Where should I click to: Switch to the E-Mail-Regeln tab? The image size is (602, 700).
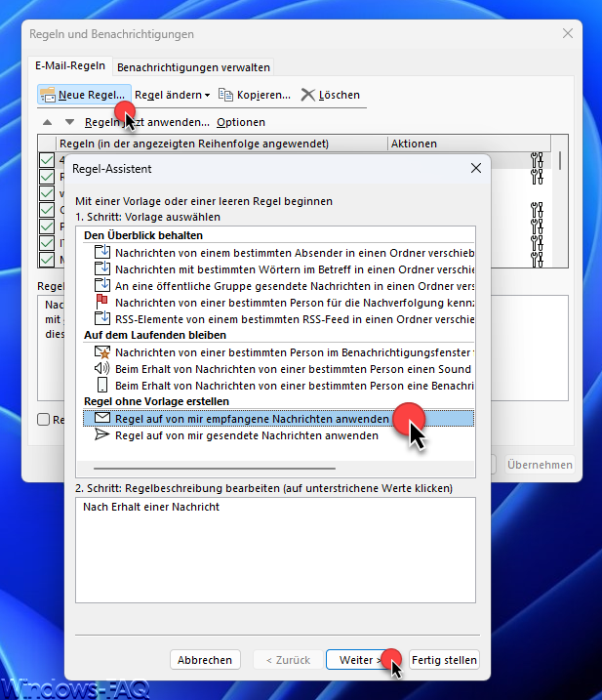(x=70, y=65)
